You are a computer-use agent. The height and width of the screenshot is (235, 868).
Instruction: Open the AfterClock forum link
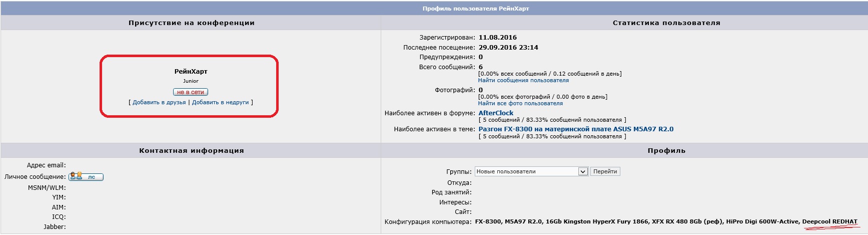496,113
